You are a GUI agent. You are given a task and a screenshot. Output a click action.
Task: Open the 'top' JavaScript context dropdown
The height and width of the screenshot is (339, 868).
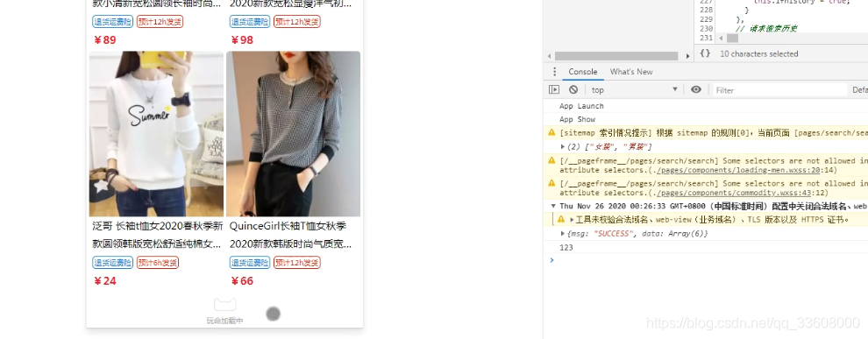(x=634, y=89)
